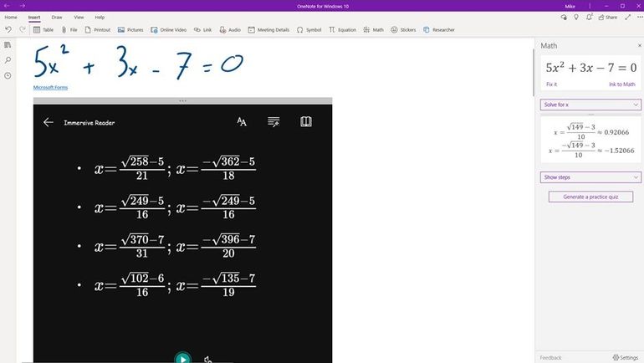The image size is (644, 363).
Task: Click the lightbulb icon in title area
Action: [576, 18]
